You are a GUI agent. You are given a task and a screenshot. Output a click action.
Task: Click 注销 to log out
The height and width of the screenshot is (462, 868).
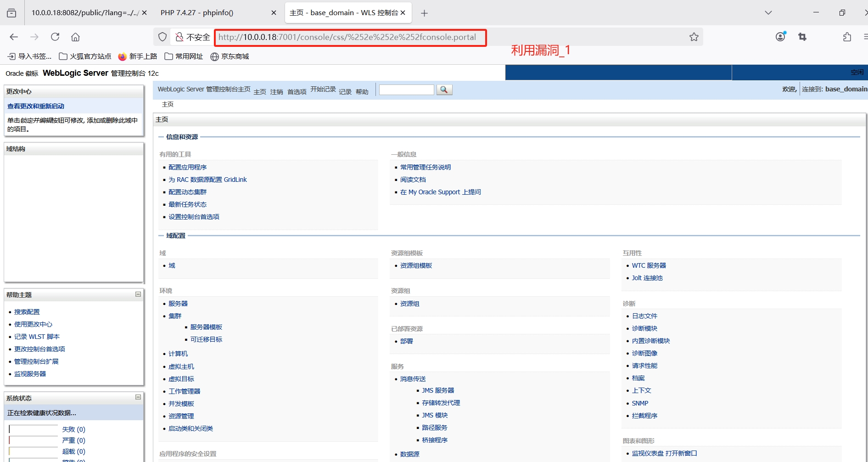277,92
